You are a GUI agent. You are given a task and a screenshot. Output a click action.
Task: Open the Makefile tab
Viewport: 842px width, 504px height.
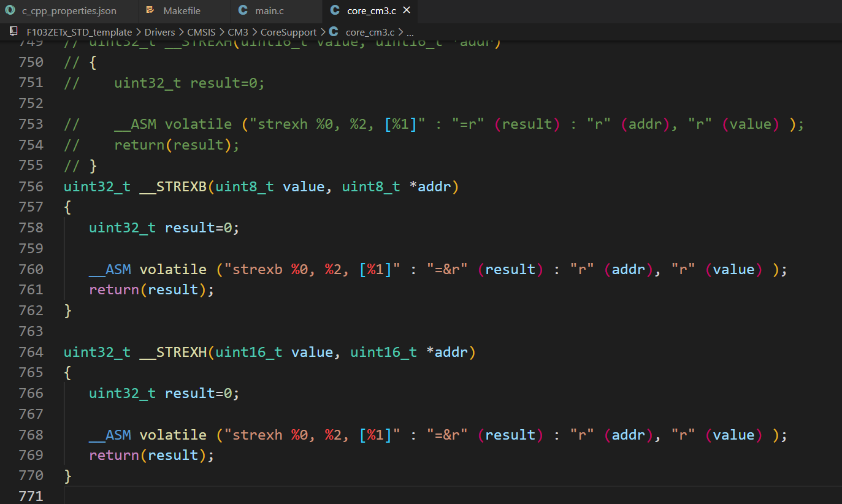click(x=183, y=11)
